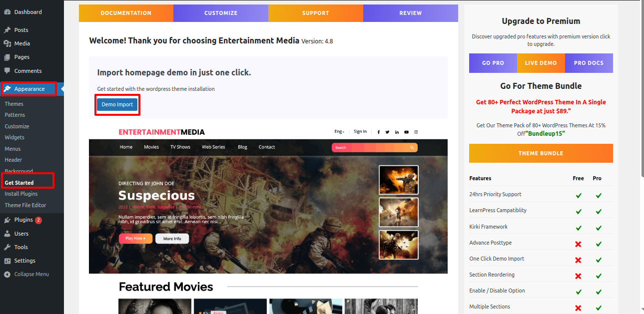The image size is (644, 314).
Task: Click the "LearnPress Campatiblity" feature row
Action: [541, 210]
